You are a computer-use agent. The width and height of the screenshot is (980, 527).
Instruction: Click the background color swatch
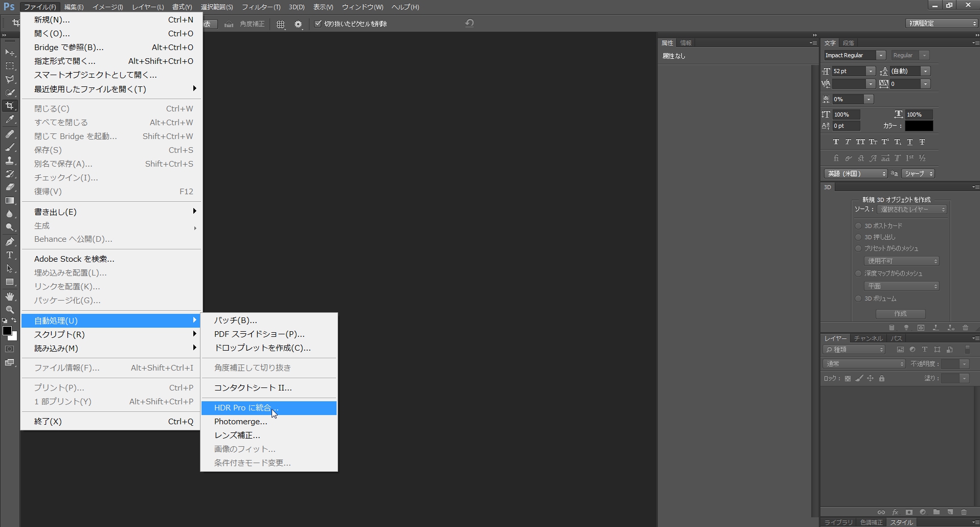coord(14,337)
